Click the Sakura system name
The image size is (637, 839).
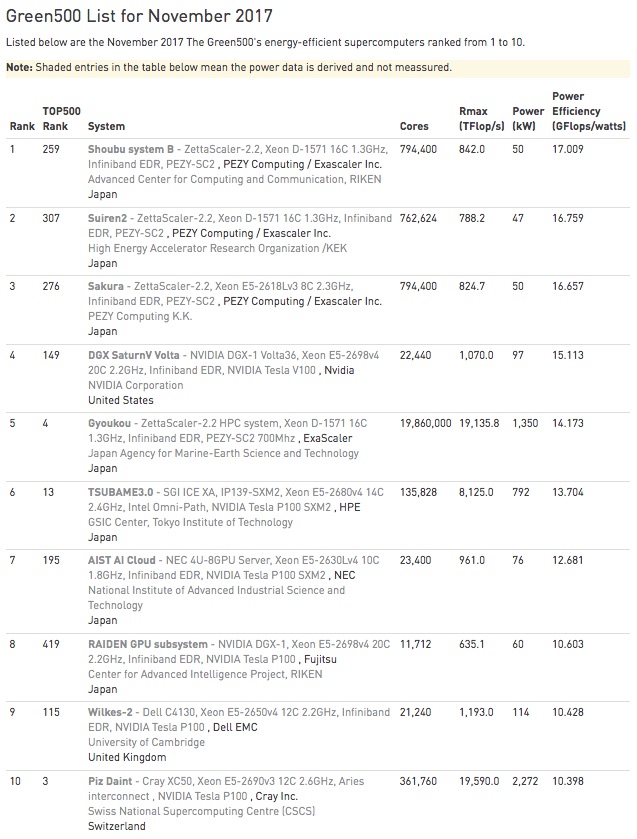tap(106, 287)
